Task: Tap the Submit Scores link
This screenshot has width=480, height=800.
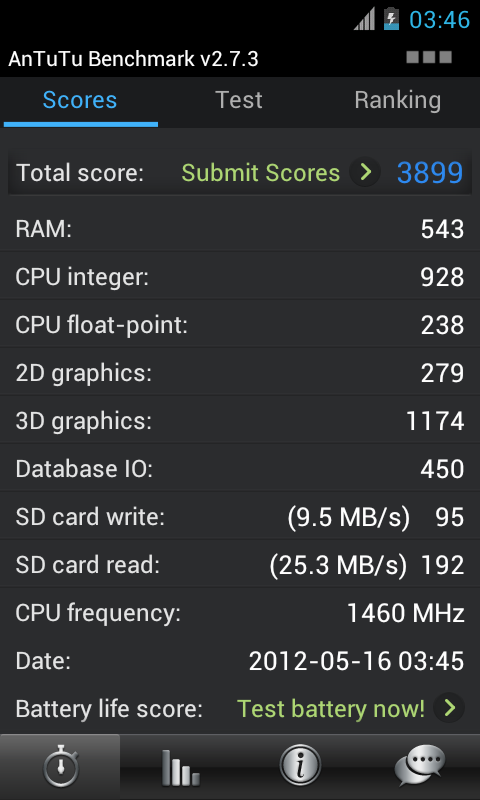Action: 261,173
